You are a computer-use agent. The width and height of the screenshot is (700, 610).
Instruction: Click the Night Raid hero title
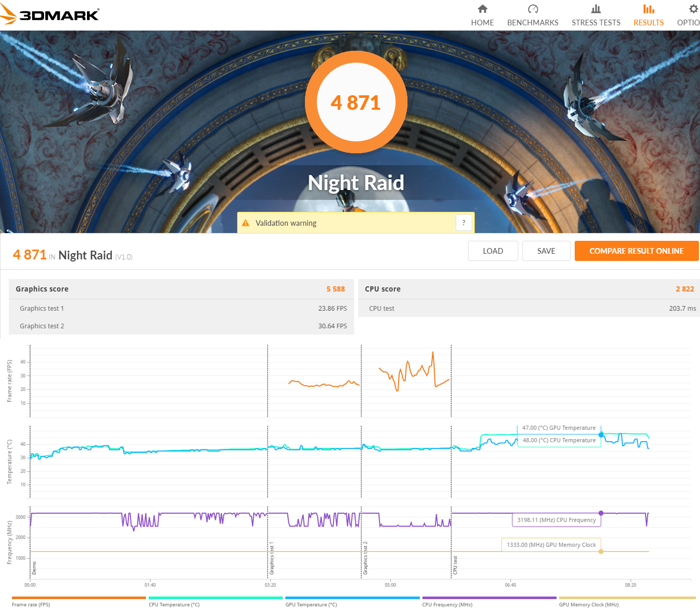356,183
